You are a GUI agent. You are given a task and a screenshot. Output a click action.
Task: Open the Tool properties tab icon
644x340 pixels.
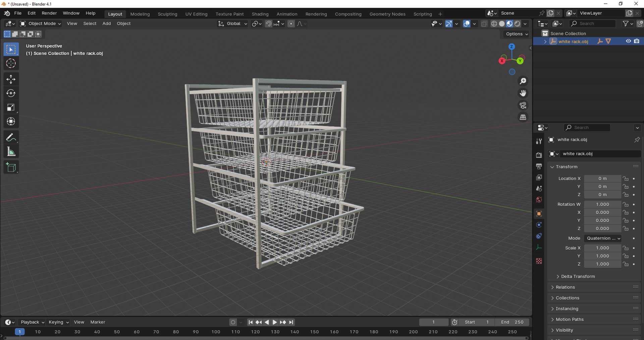539,141
